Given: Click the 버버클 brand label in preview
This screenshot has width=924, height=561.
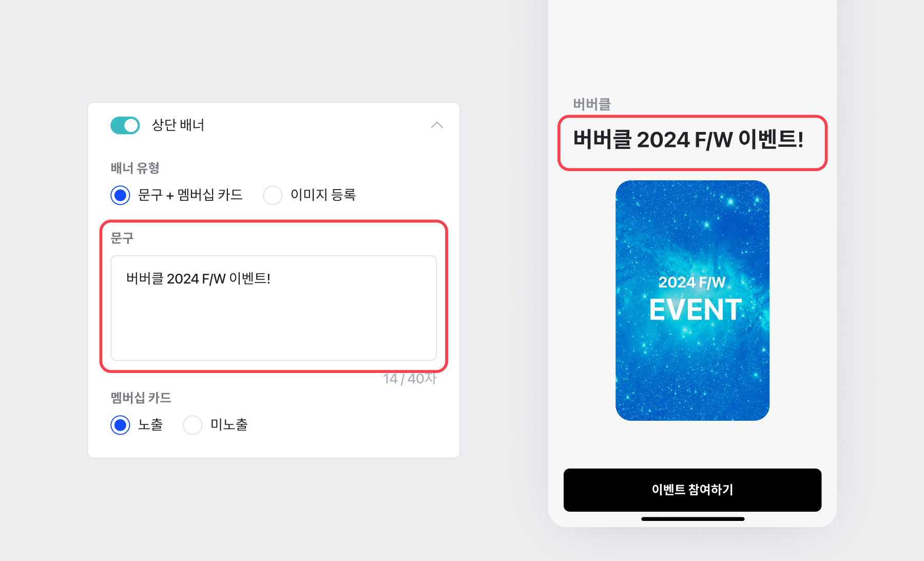Looking at the screenshot, I should pyautogui.click(x=592, y=104).
